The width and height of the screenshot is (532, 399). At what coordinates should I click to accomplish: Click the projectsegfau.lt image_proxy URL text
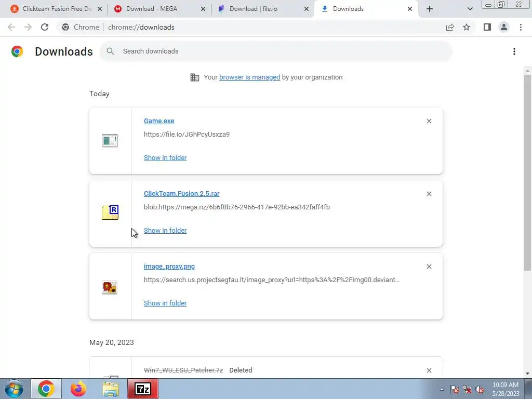[271, 280]
